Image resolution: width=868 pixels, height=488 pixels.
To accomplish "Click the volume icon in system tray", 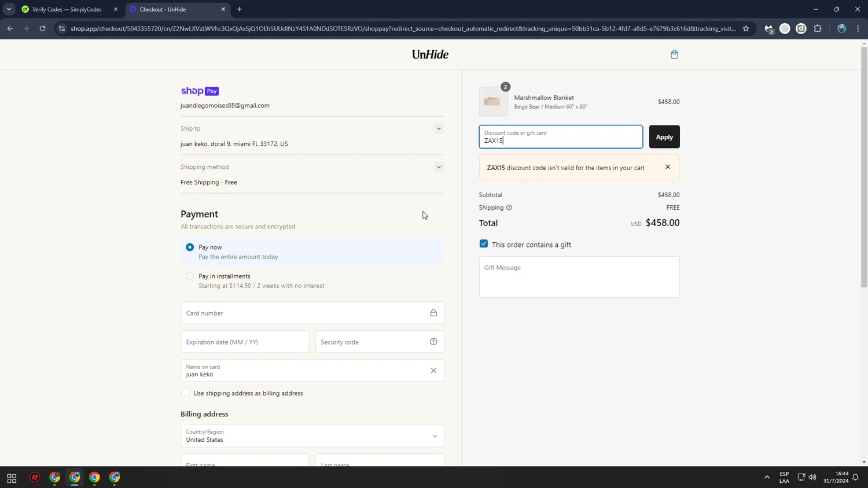I will click(812, 478).
